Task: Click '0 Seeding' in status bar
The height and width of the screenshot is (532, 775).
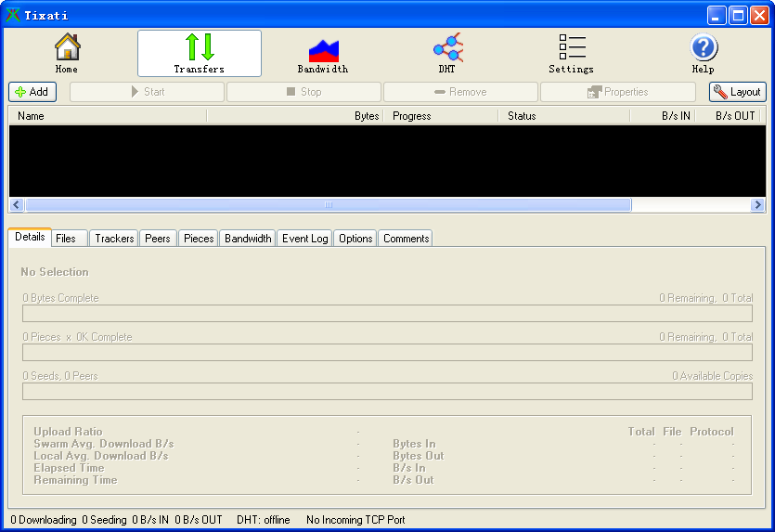Action: point(104,520)
